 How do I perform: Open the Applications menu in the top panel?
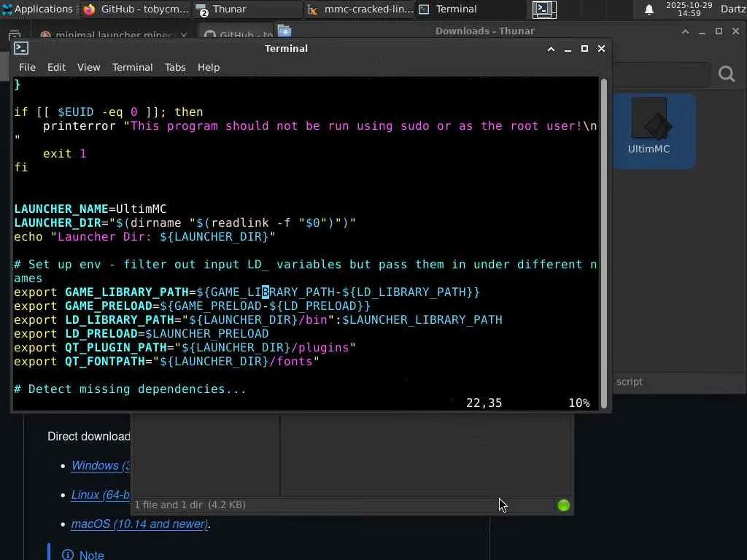(39, 9)
